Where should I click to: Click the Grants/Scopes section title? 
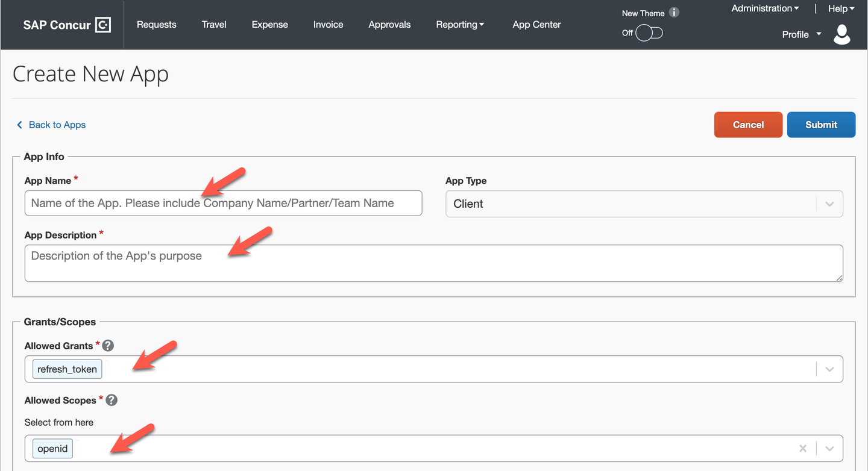(x=60, y=322)
